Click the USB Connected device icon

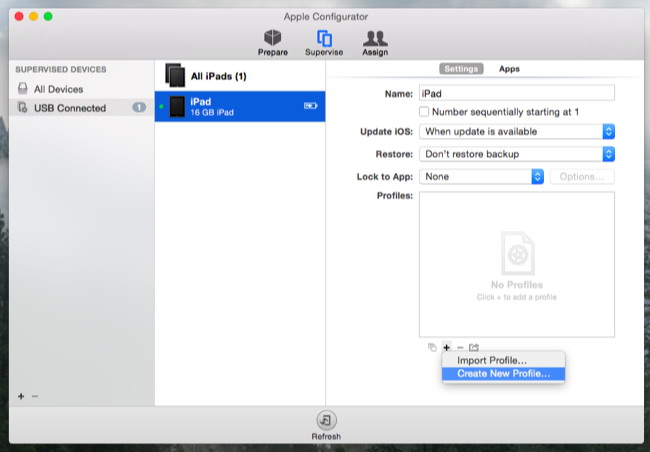(x=23, y=108)
